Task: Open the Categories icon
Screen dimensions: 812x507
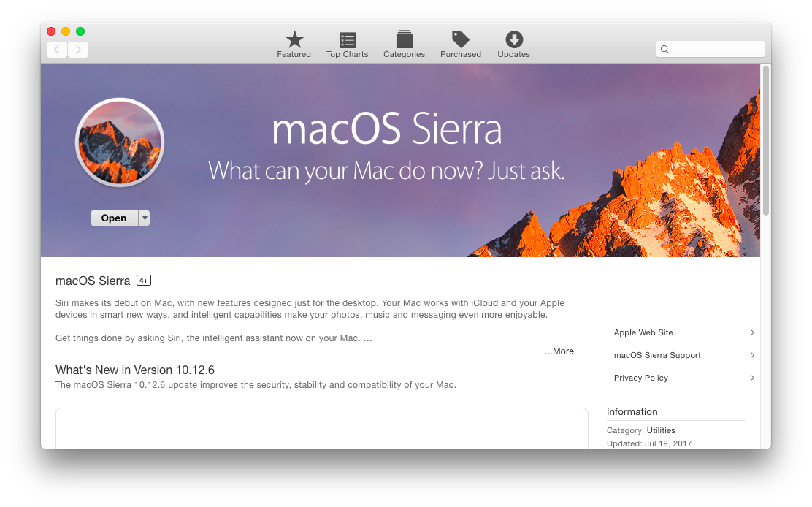Action: [x=404, y=39]
